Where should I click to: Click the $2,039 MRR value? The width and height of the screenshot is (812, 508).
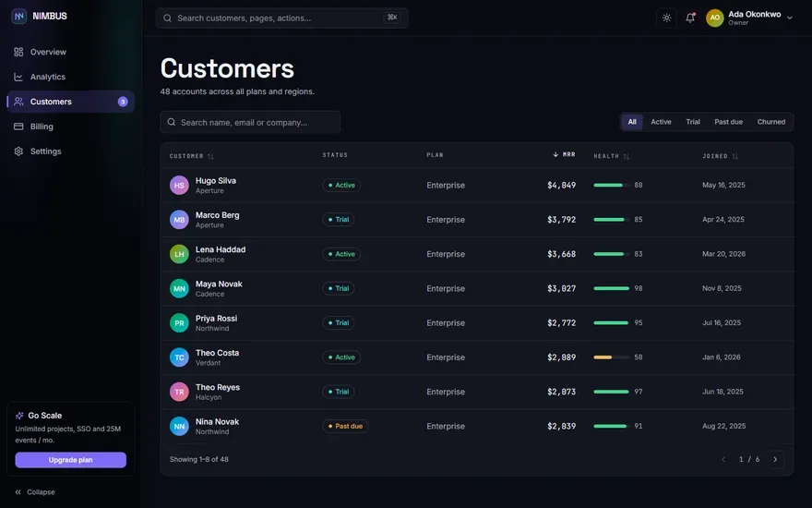coord(561,426)
